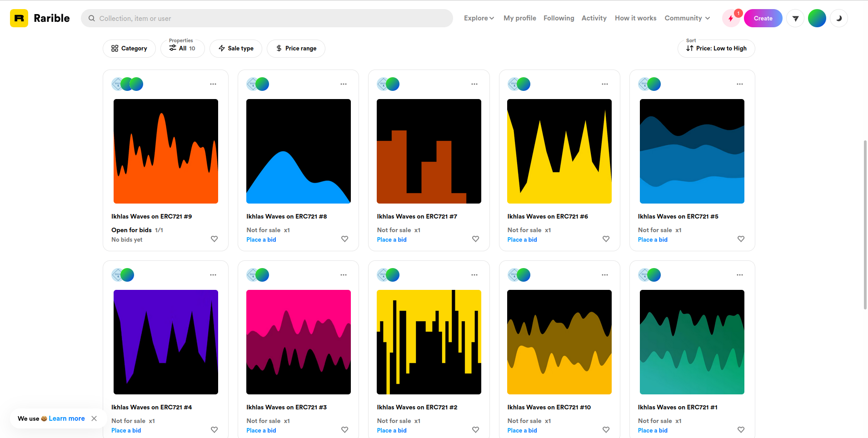This screenshot has width=868, height=438.
Task: Place a bid on Ikhlas Waves #6
Action: [x=522, y=240]
